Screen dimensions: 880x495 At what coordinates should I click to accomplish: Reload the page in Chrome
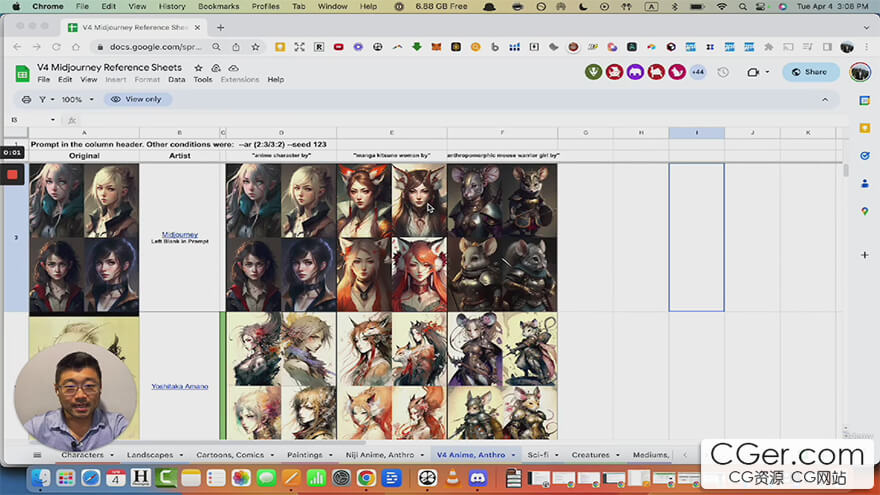56,47
